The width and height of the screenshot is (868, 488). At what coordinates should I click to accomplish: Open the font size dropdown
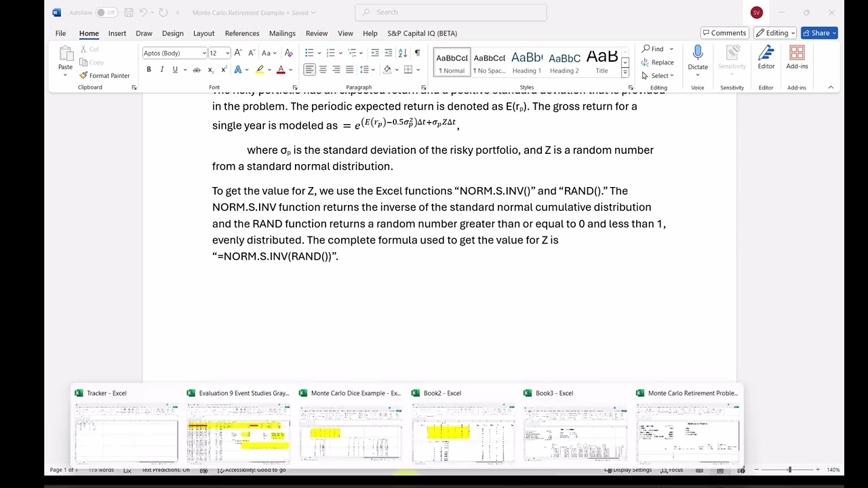[227, 53]
